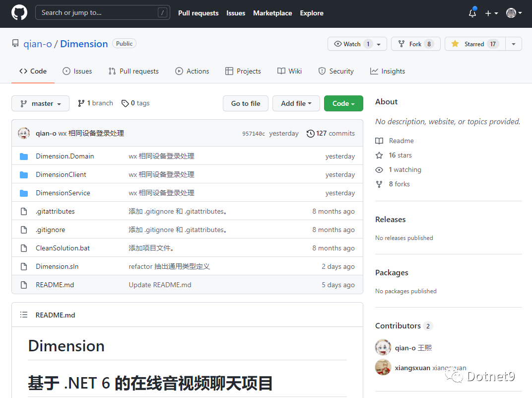This screenshot has width=532, height=398.
Task: Click the Search or jump to field
Action: click(102, 12)
